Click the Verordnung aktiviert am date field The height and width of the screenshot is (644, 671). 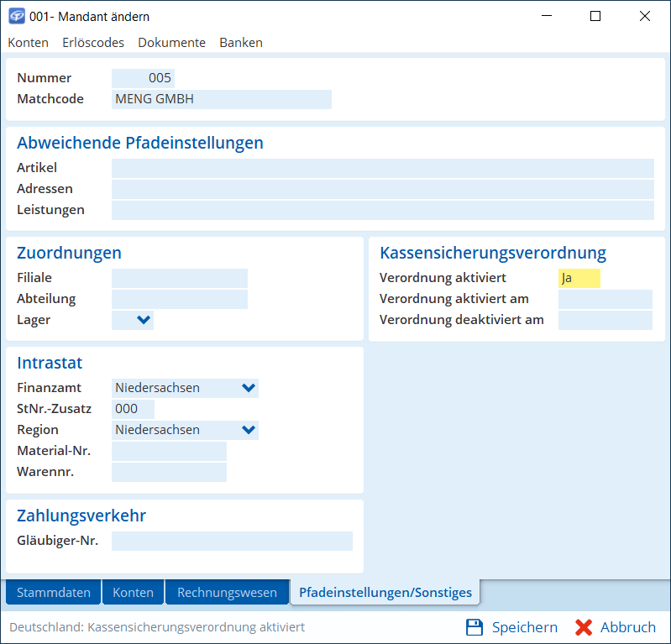tap(605, 299)
